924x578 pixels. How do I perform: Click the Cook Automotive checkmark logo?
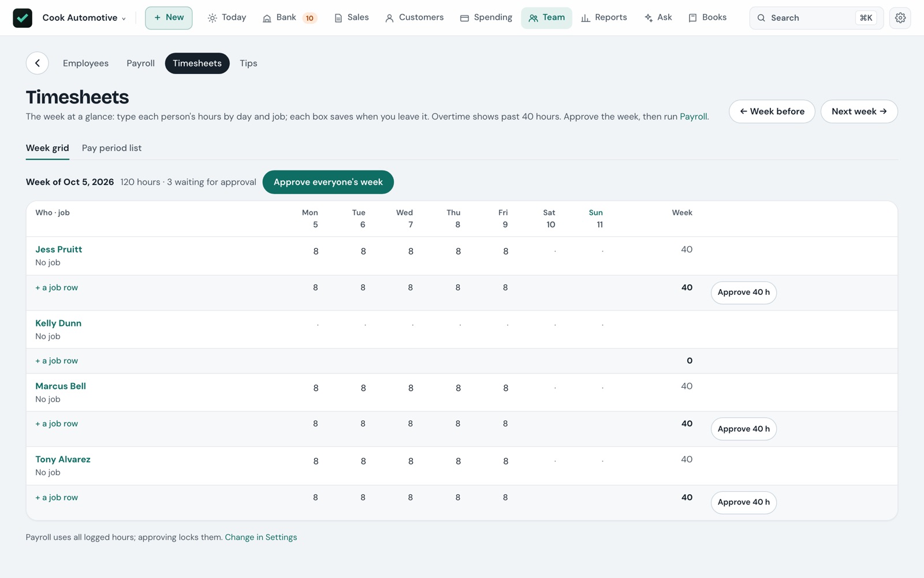click(x=23, y=18)
